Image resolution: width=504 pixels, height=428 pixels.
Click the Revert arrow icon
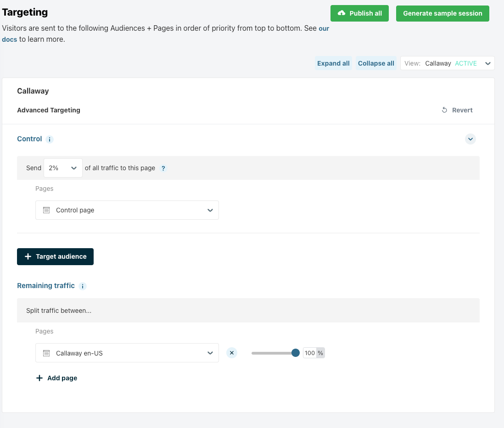[x=444, y=110]
